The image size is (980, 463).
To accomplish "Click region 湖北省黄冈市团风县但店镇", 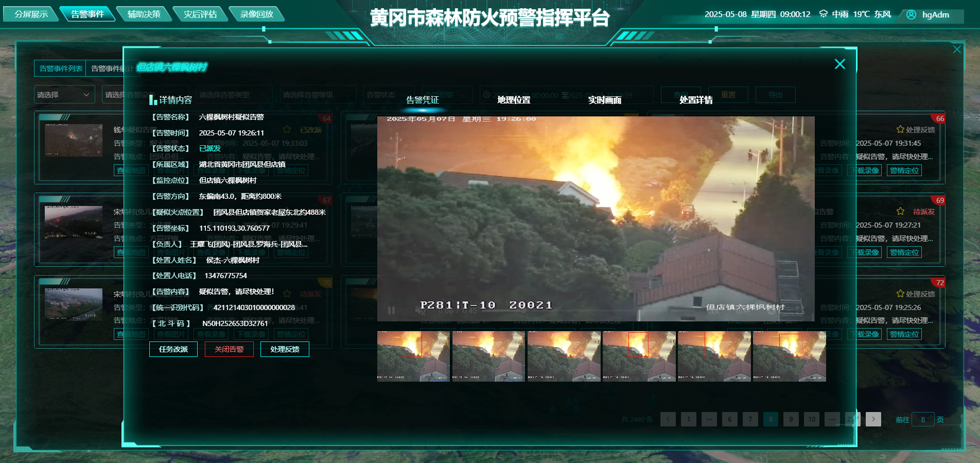I will click(x=242, y=164).
